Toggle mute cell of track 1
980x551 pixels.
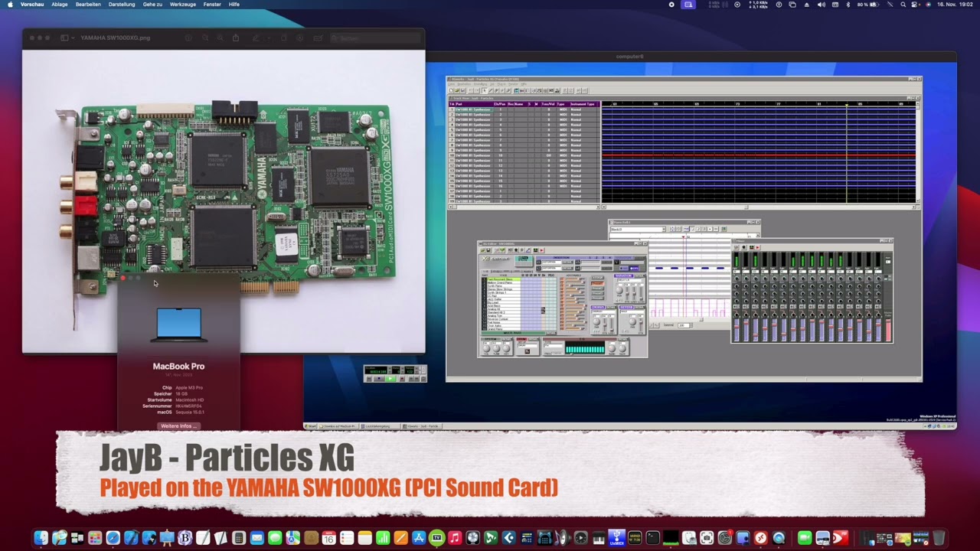click(x=537, y=109)
